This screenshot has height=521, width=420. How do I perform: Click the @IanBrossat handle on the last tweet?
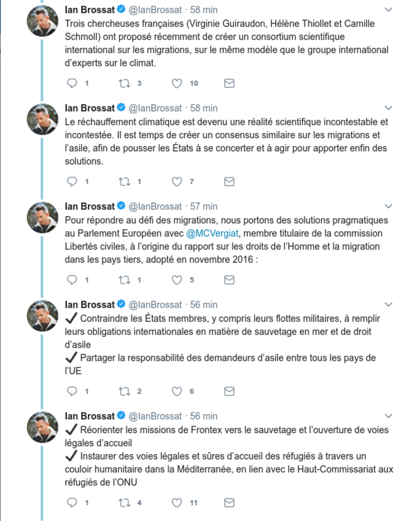155,416
